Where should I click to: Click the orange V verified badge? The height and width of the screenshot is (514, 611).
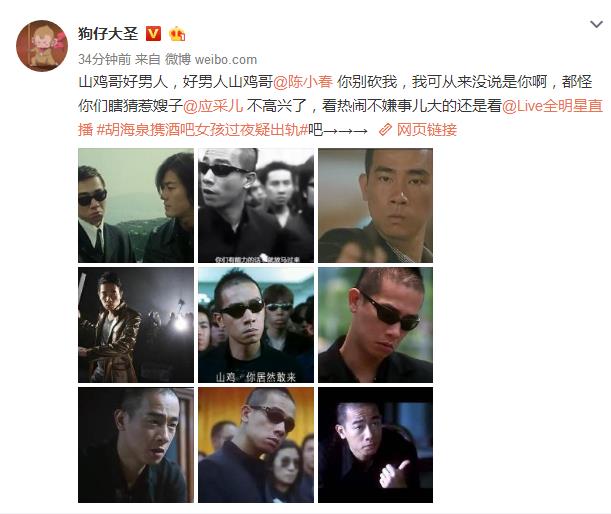click(x=153, y=34)
